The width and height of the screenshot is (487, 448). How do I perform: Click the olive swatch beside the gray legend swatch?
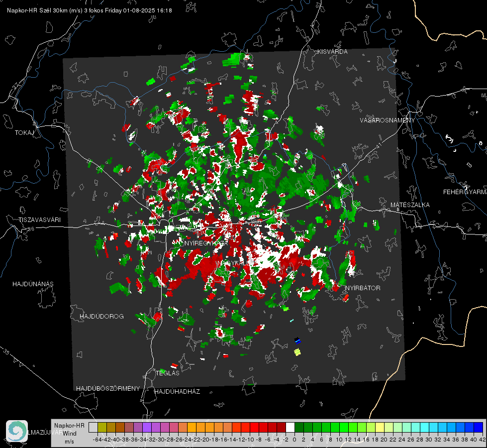pos(102,427)
